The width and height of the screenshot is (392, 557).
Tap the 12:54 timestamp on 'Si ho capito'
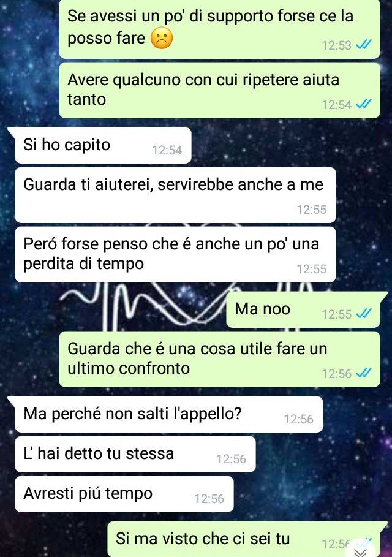[167, 150]
